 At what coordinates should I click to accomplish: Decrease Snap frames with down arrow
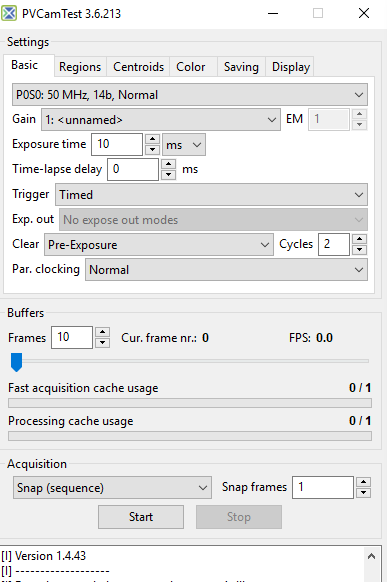(363, 493)
